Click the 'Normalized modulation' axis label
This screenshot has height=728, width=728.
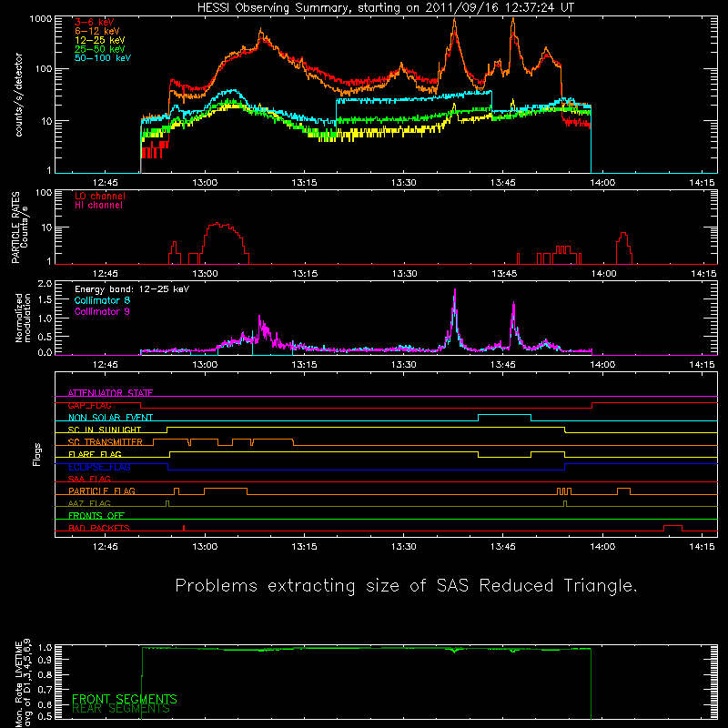[x=23, y=318]
